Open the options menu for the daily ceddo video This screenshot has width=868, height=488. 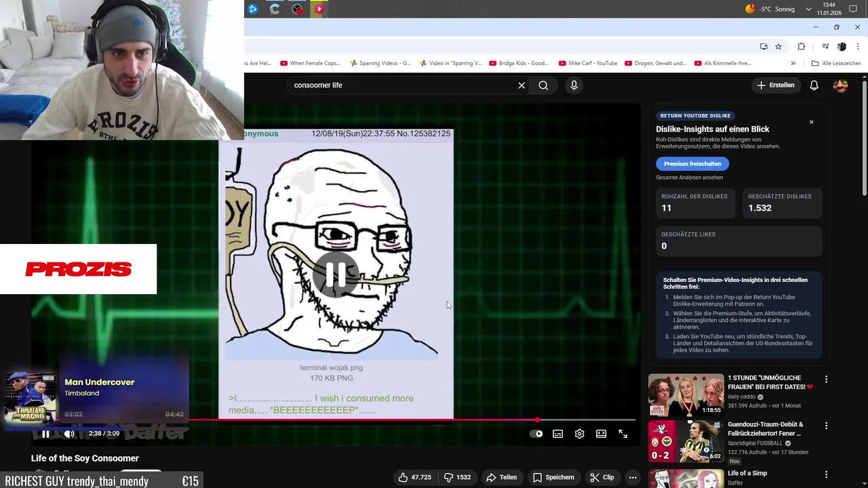[x=826, y=380]
